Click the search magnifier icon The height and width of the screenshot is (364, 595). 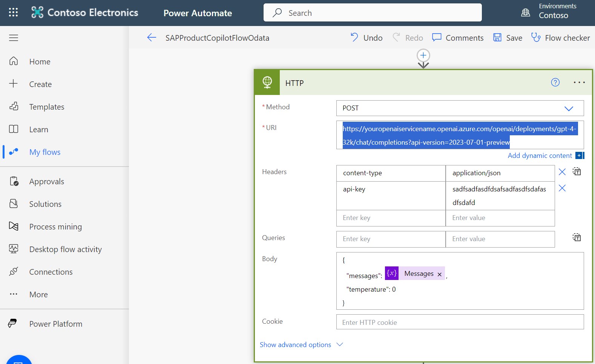[278, 12]
